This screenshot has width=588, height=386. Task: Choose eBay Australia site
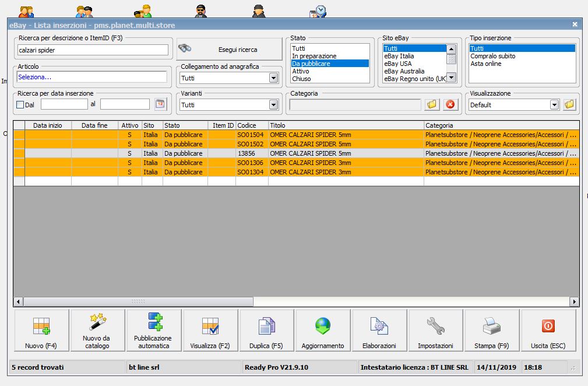[x=415, y=71]
